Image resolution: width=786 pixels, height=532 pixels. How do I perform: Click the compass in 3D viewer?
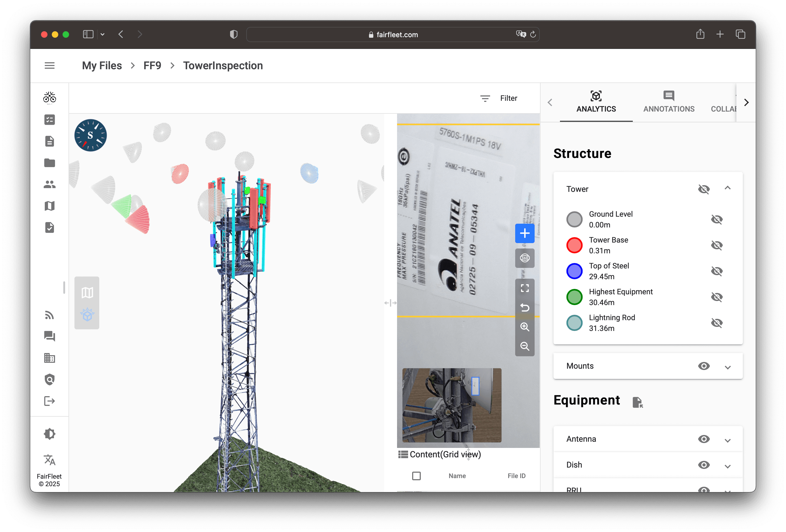[x=90, y=135]
